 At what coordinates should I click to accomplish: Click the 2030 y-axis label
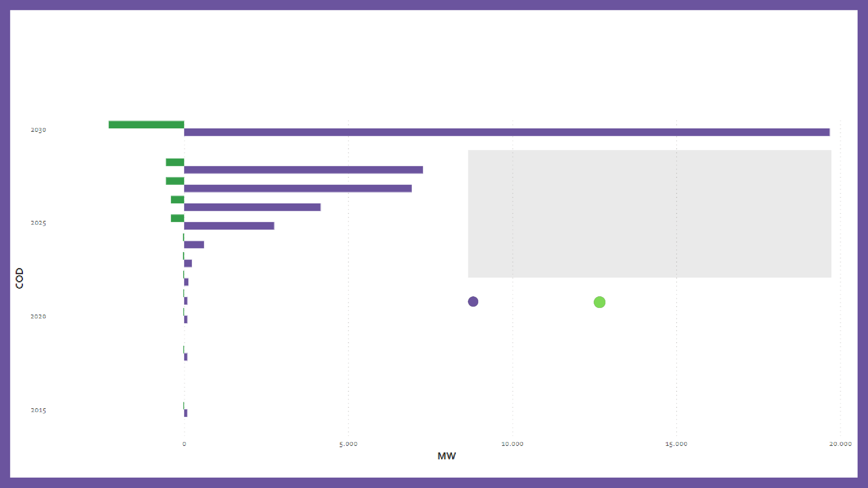(x=38, y=130)
